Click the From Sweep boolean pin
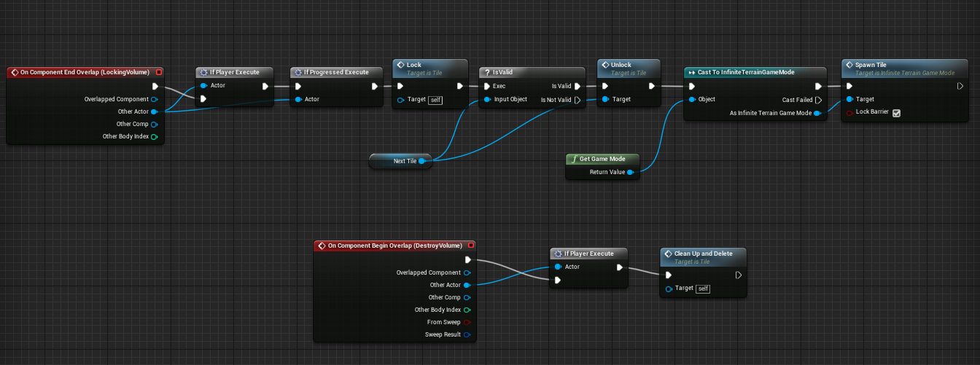 click(x=467, y=322)
